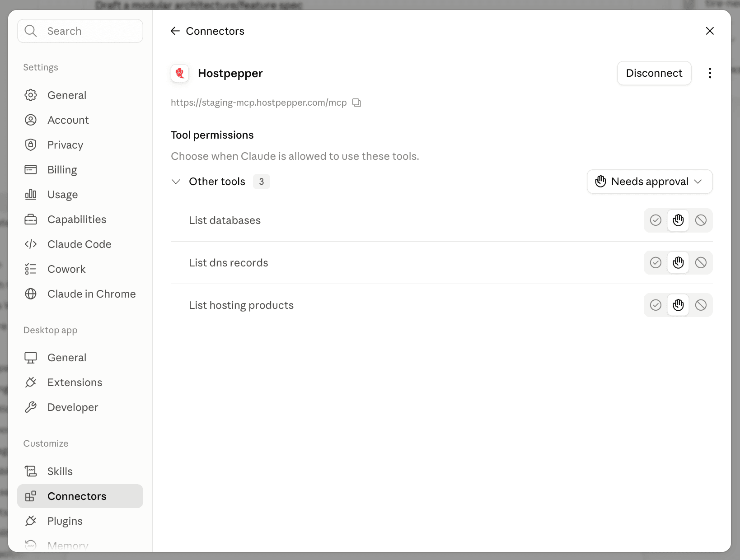The width and height of the screenshot is (740, 560).
Task: Go back using arrow next to Connectors
Action: 175,31
